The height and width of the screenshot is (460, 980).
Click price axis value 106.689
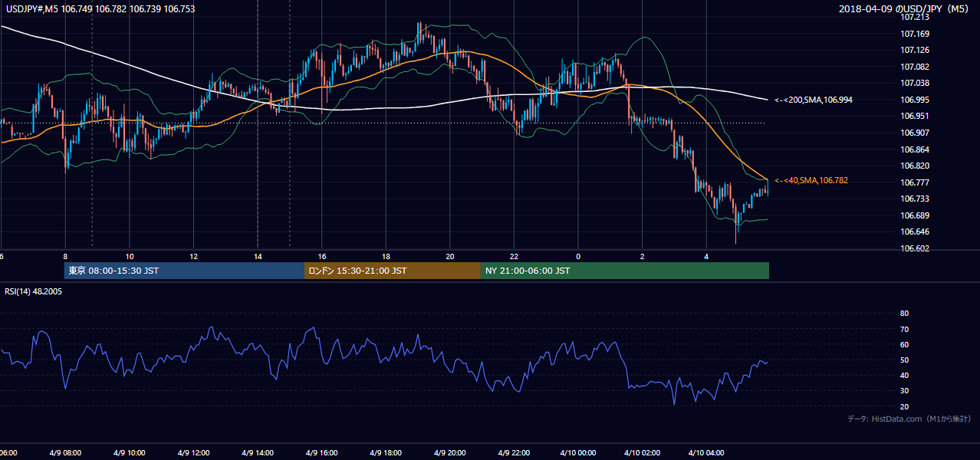click(916, 215)
